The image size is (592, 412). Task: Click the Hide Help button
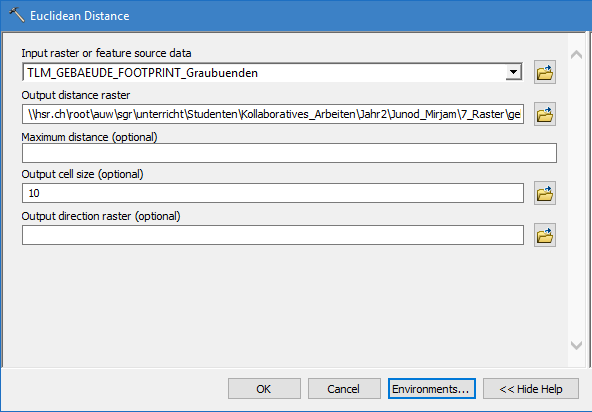click(531, 389)
